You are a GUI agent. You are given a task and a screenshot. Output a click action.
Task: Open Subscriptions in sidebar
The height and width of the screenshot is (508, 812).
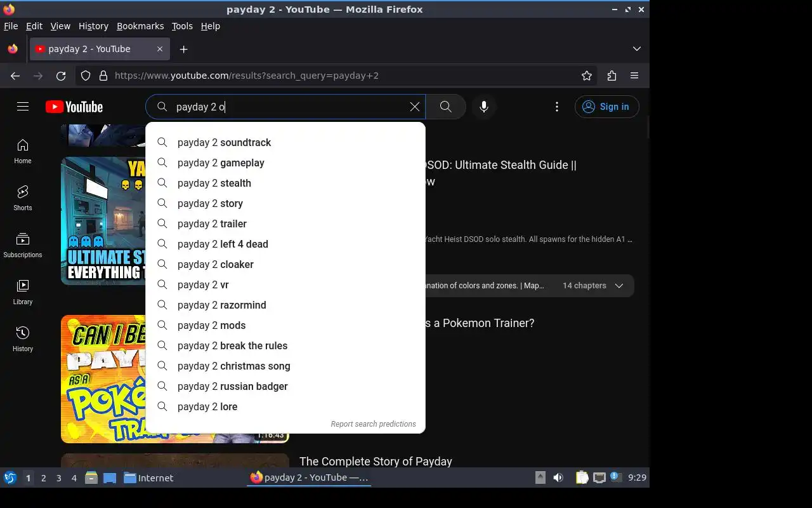coord(23,246)
